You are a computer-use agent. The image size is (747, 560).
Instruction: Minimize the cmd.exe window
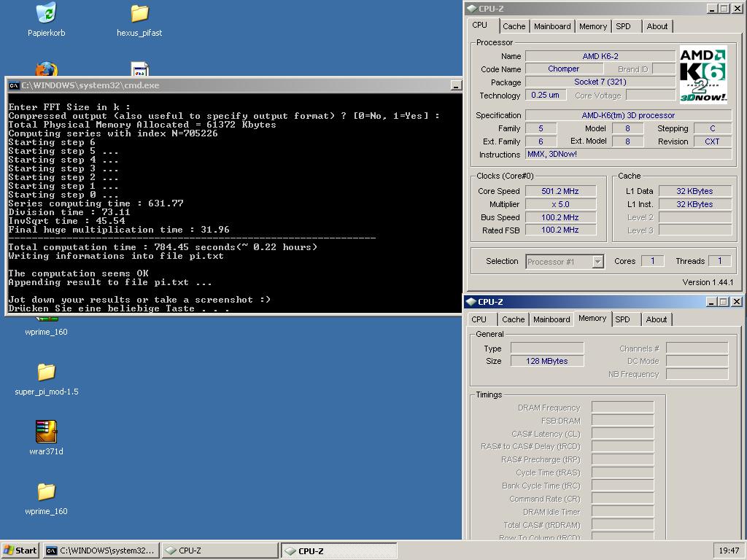[x=456, y=86]
